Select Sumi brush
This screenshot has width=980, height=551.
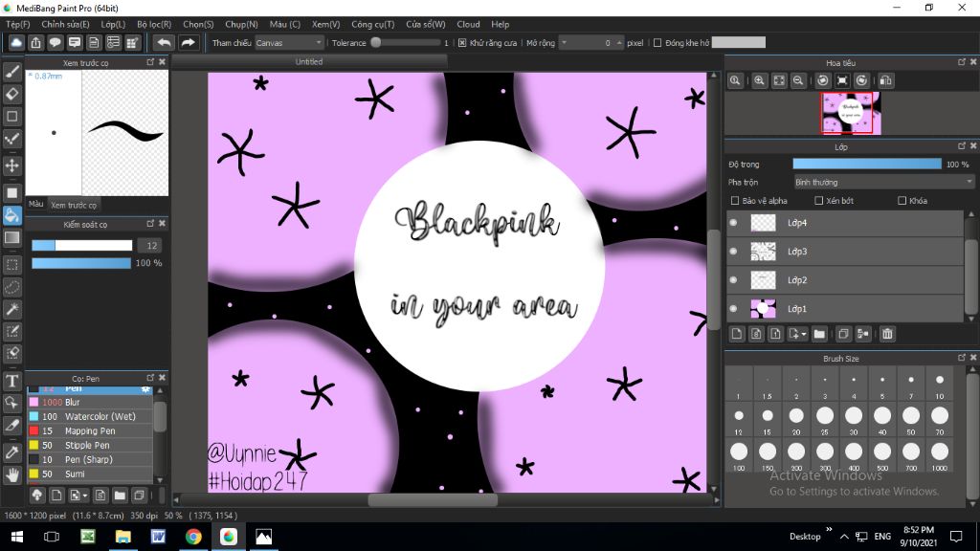(x=90, y=474)
